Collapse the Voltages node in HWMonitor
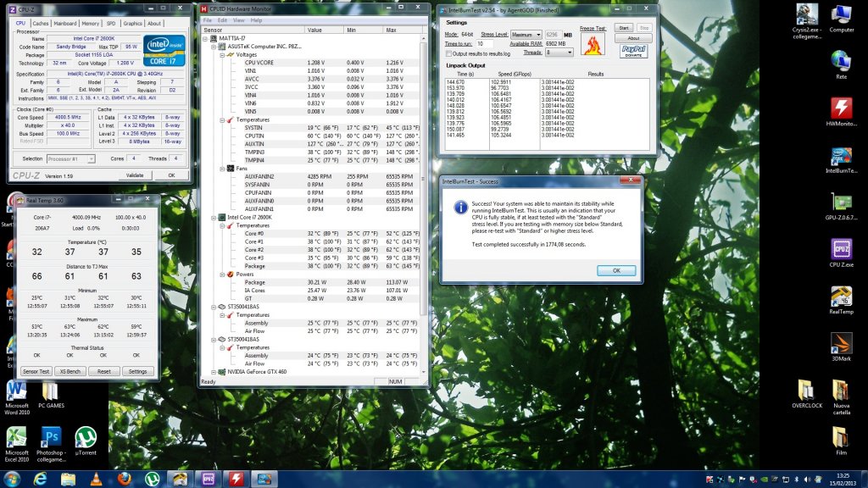The width and height of the screenshot is (868, 488). (x=223, y=55)
